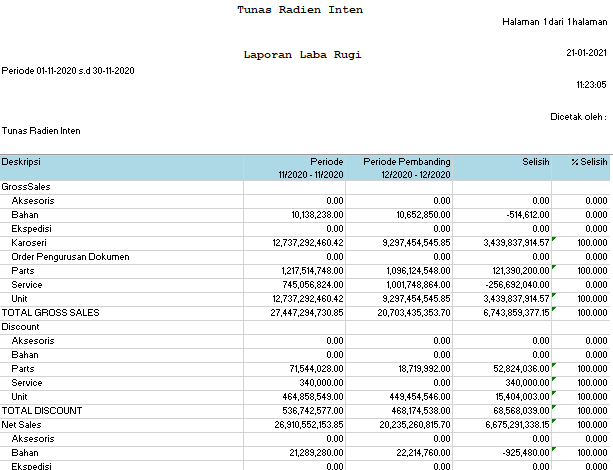Select the value 22,214,760.00
The width and height of the screenshot is (613, 470).
click(423, 453)
